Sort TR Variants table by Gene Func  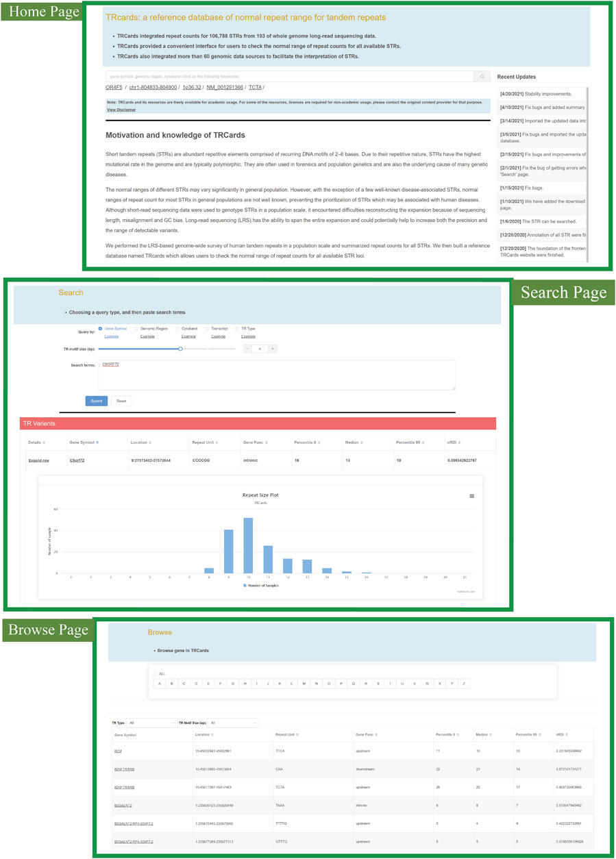tap(267, 443)
